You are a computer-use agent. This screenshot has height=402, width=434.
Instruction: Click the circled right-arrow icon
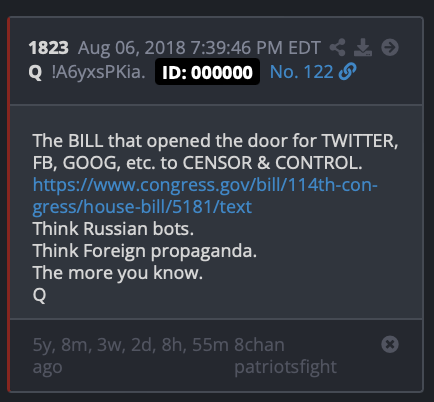(x=390, y=47)
